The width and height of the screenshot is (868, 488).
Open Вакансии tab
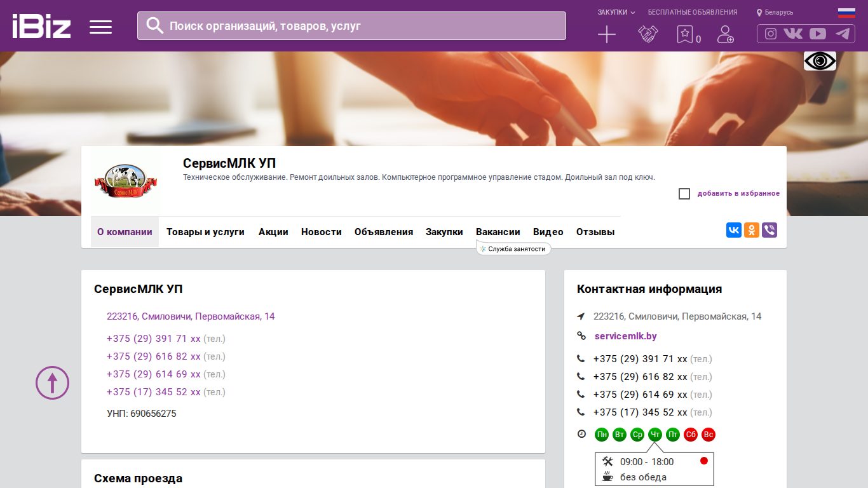pos(498,232)
